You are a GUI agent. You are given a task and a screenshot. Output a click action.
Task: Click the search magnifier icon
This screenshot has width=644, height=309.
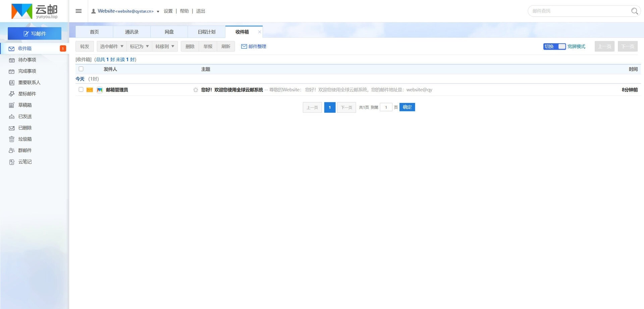634,11
